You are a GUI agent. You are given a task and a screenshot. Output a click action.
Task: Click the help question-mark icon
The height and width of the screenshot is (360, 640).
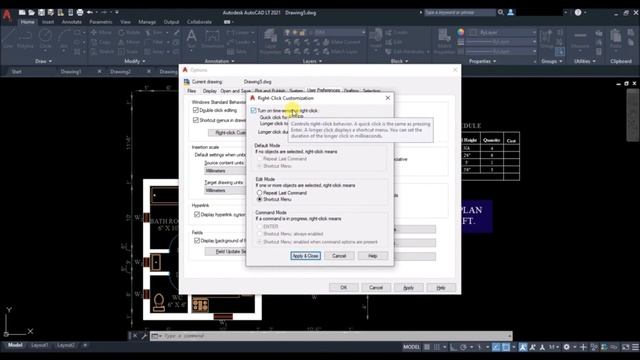click(578, 13)
